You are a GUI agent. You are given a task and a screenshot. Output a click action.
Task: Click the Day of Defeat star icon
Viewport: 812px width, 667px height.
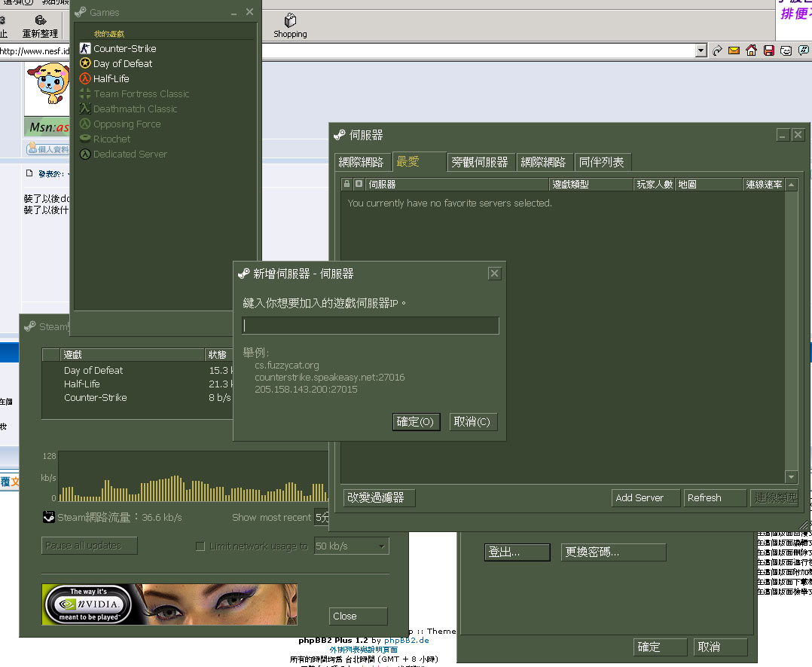[x=85, y=63]
